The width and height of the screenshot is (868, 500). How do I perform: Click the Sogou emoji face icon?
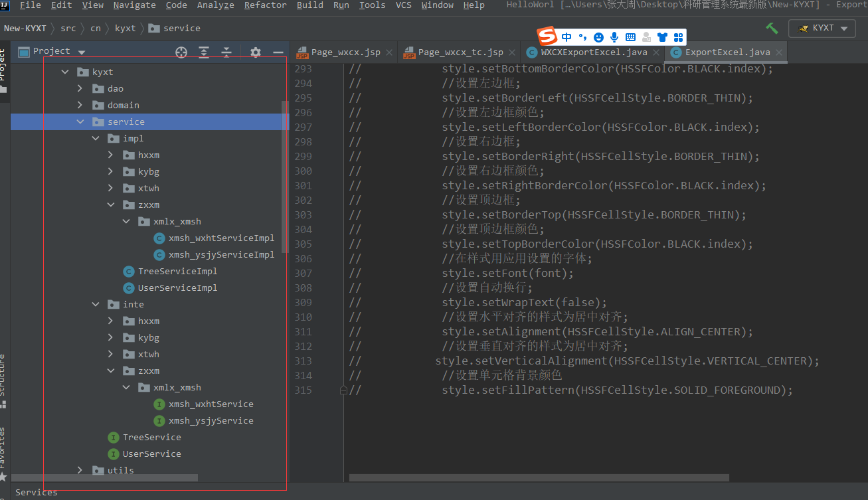coord(599,37)
